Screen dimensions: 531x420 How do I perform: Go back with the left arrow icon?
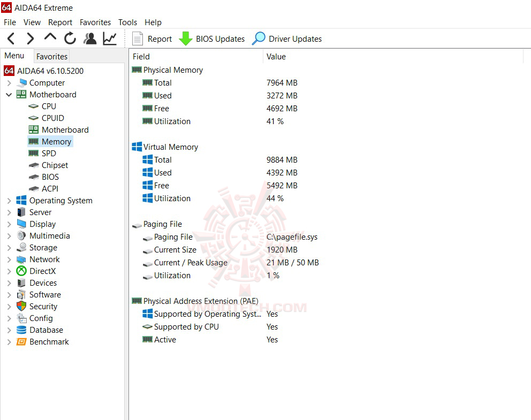click(11, 39)
